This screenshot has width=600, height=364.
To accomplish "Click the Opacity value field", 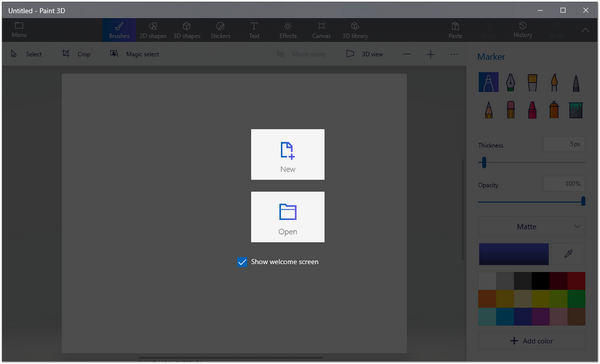I will pyautogui.click(x=564, y=184).
